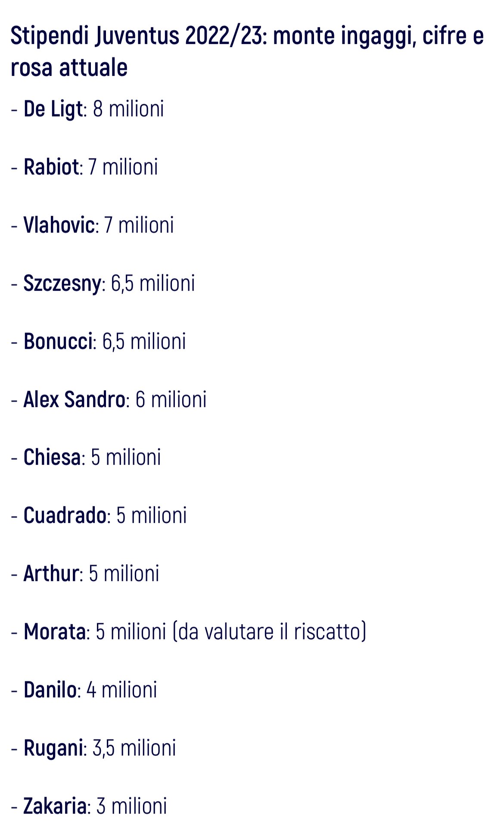
Task: Tap the Alex Sandro name
Action: (x=74, y=399)
